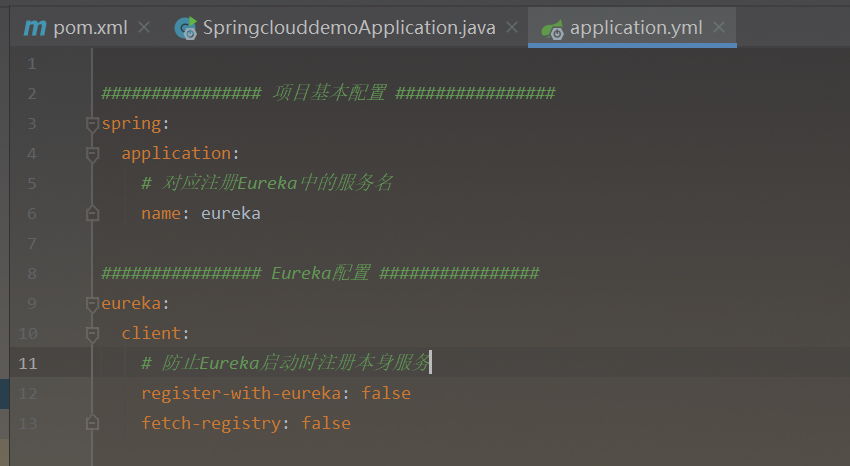Click the 'fetch-registry' key
This screenshot has height=466, width=850.
click(211, 423)
